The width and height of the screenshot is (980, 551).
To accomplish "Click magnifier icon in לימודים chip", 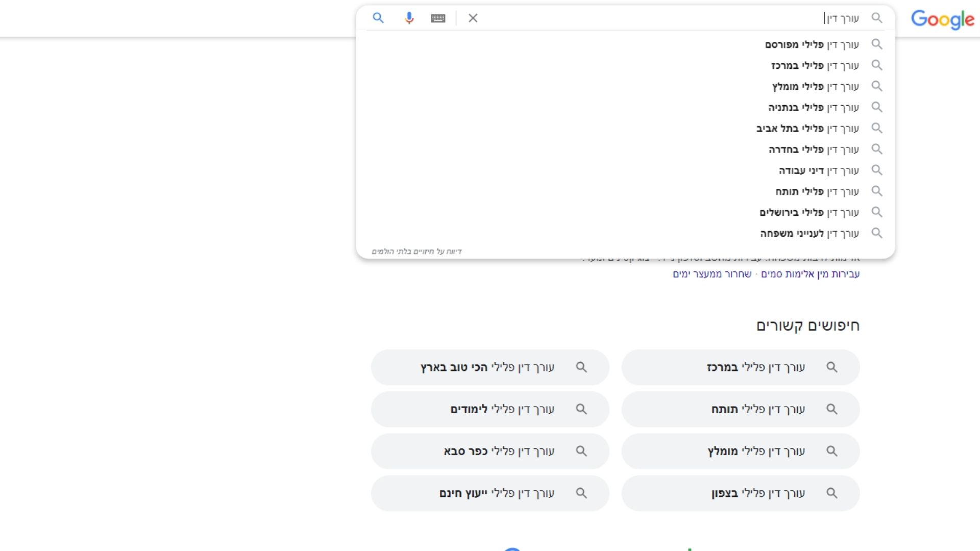I will (x=581, y=409).
